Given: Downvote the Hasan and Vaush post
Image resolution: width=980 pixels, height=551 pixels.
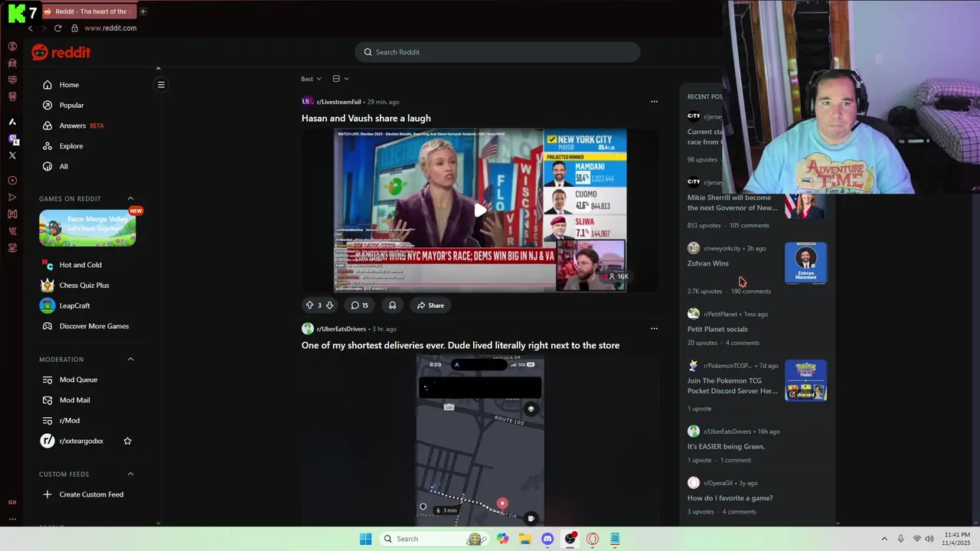Looking at the screenshot, I should click(x=329, y=305).
